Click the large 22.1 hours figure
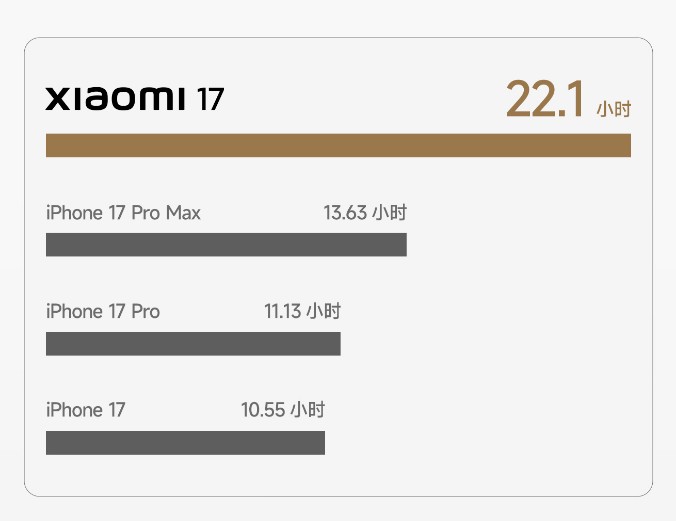The width and height of the screenshot is (676, 521). point(544,100)
